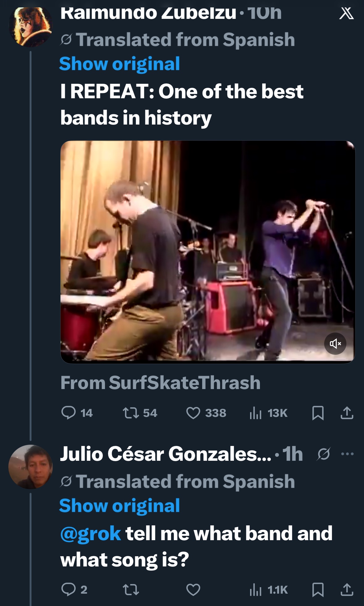Image resolution: width=364 pixels, height=606 pixels.
Task: Reply to Raimundo's post with 14 comments
Action: click(69, 413)
